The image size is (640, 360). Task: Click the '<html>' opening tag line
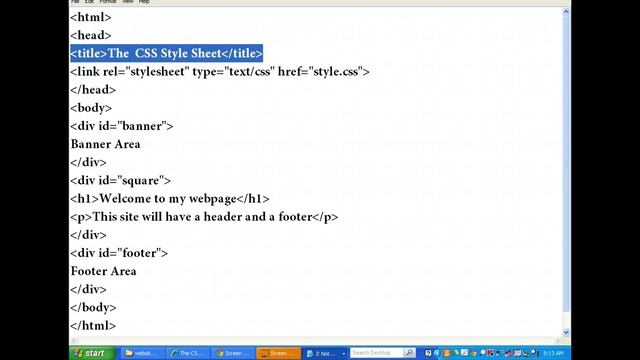[x=91, y=17]
